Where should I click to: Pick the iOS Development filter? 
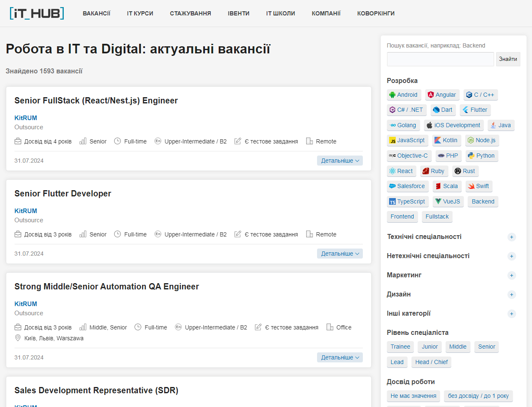[453, 126]
